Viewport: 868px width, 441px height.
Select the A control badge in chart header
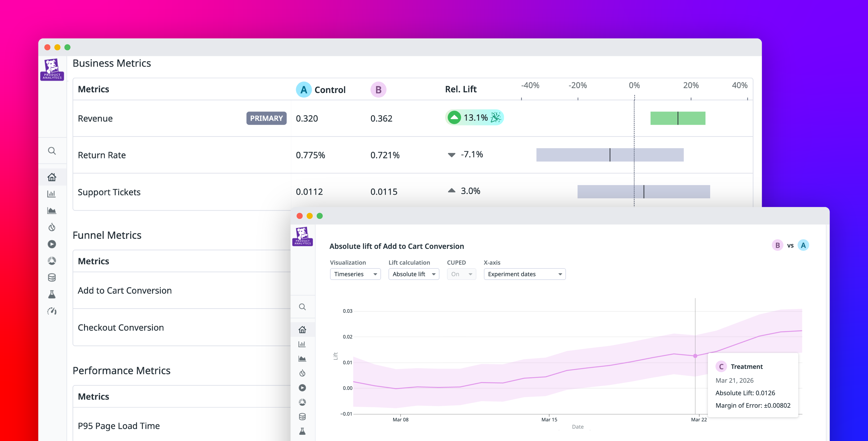(804, 245)
